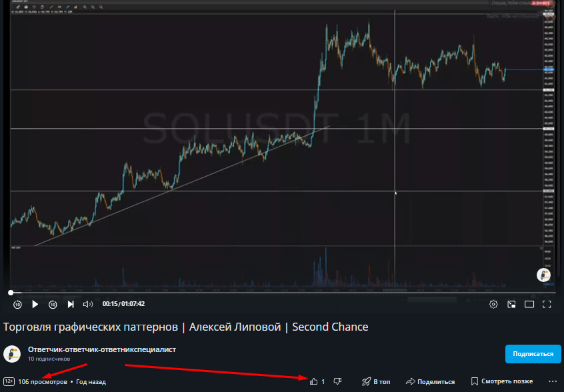Click the channel logo watermark in the video
This screenshot has height=392, width=564.
pyautogui.click(x=545, y=275)
